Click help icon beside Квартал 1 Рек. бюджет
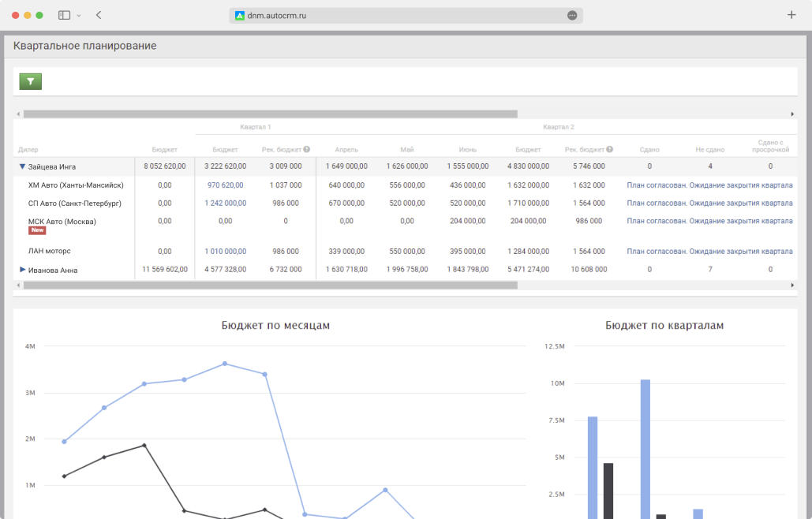This screenshot has height=519, width=812. 306,149
